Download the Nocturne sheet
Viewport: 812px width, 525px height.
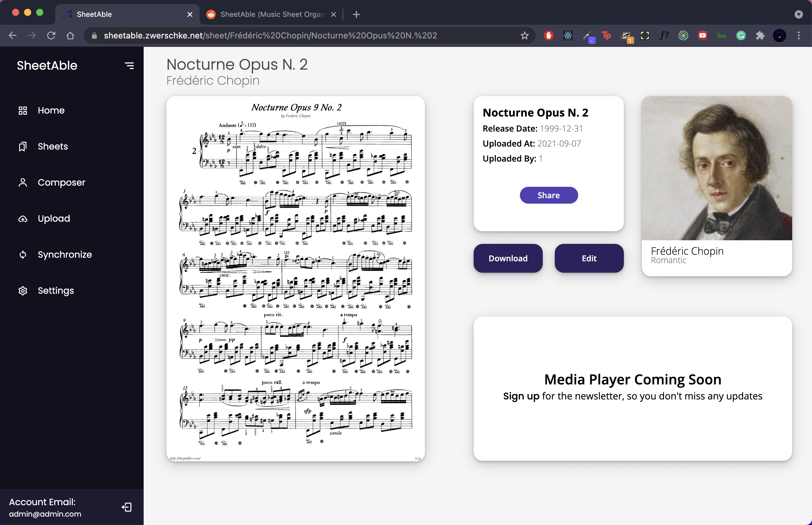pos(508,258)
